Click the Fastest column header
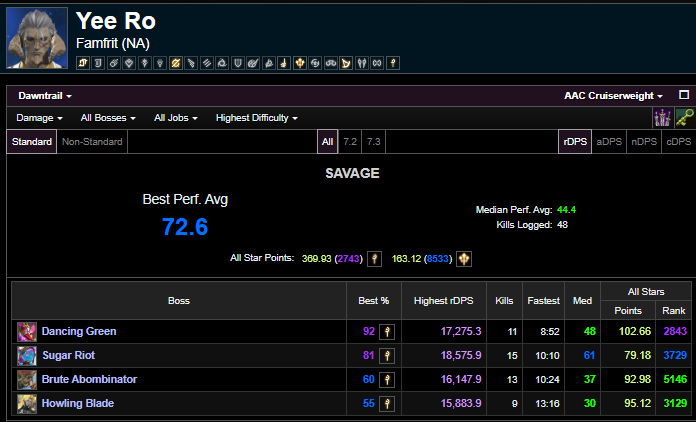Image resolution: width=696 pixels, height=422 pixels. pyautogui.click(x=543, y=300)
